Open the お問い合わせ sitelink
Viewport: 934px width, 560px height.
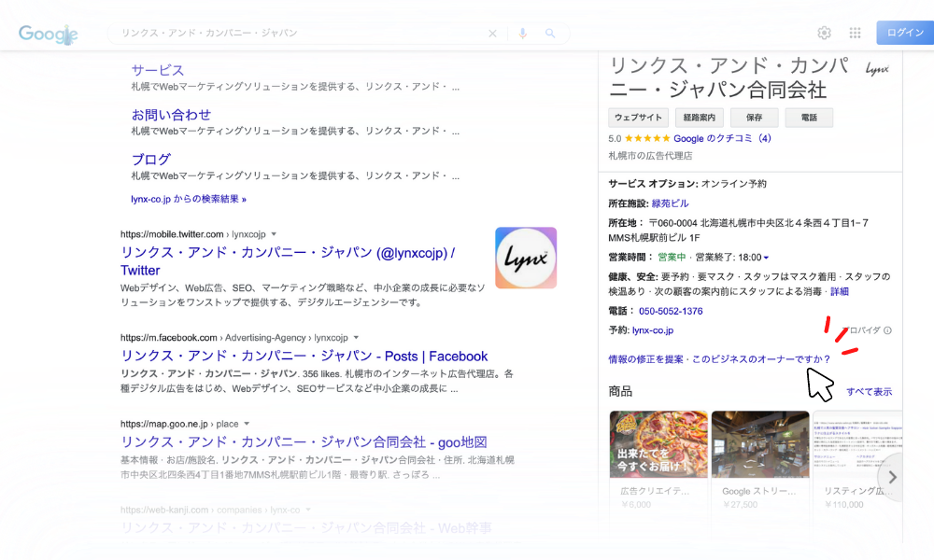pos(172,114)
